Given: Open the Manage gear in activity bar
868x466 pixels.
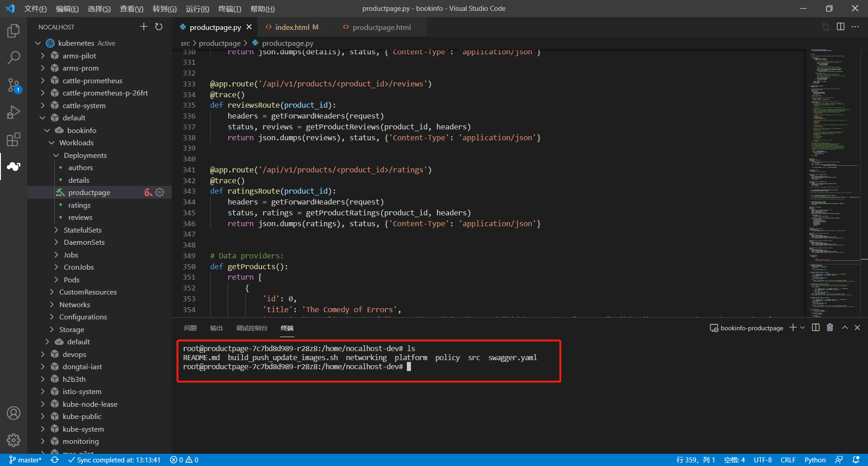Looking at the screenshot, I should click(14, 440).
